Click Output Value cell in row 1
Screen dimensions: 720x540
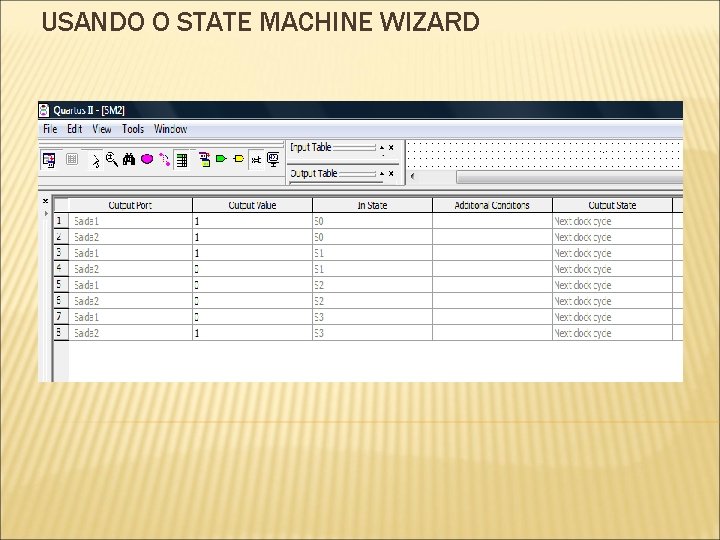click(253, 221)
